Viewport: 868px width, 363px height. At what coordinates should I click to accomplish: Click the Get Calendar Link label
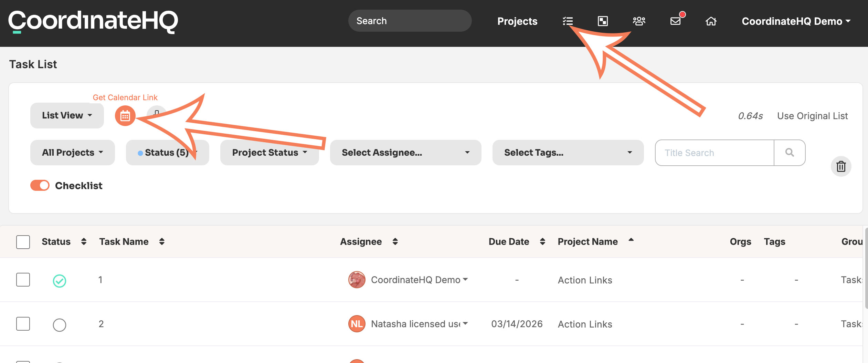125,97
